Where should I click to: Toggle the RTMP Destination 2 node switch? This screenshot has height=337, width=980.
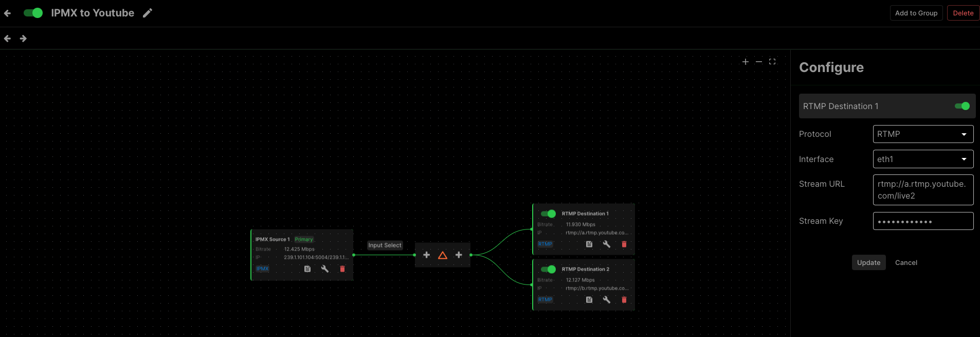click(548, 269)
